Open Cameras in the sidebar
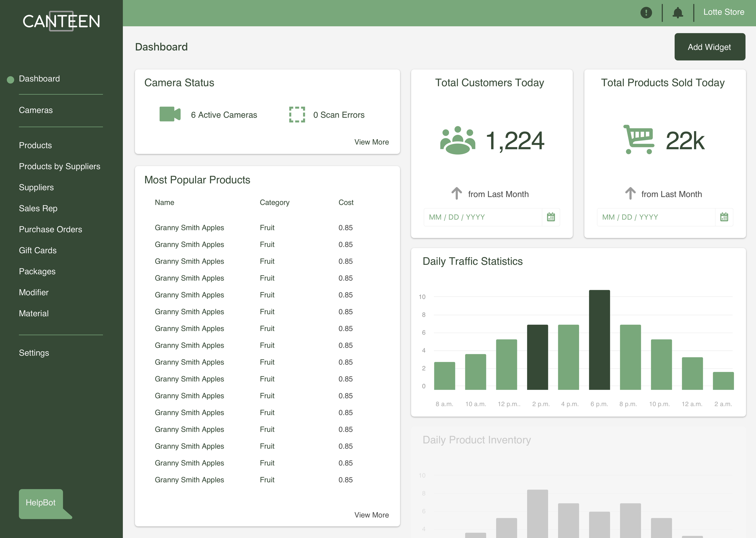Viewport: 756px width, 538px height. click(x=36, y=110)
